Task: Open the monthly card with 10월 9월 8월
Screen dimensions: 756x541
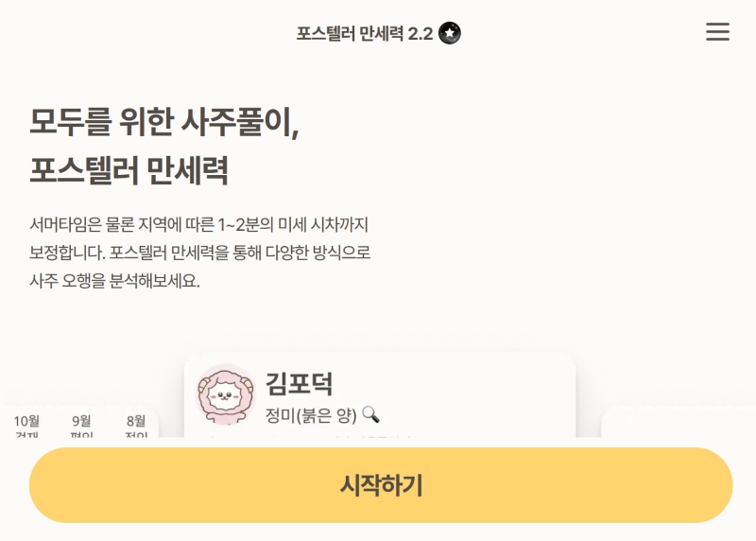Action: (81, 422)
